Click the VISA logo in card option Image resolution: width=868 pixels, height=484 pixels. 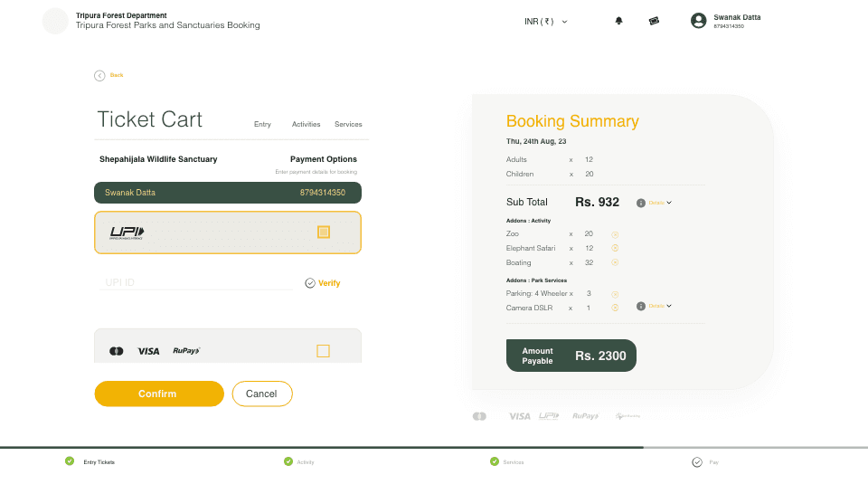pos(148,351)
